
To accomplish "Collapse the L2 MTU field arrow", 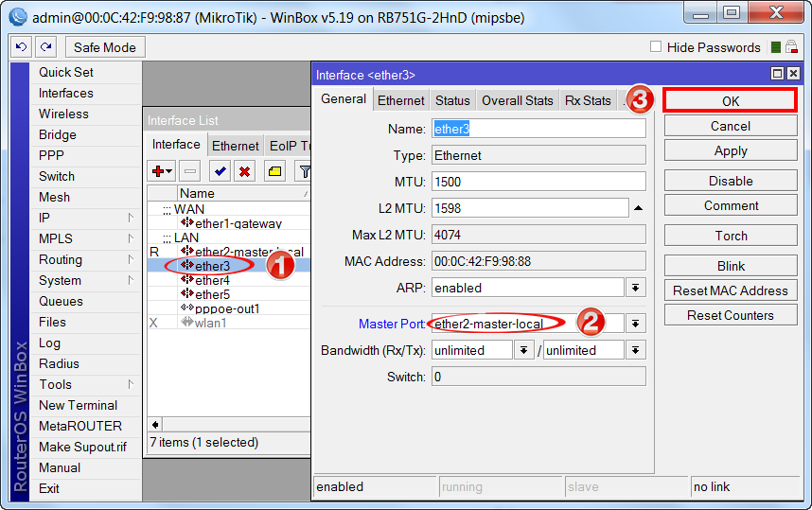I will [x=639, y=208].
